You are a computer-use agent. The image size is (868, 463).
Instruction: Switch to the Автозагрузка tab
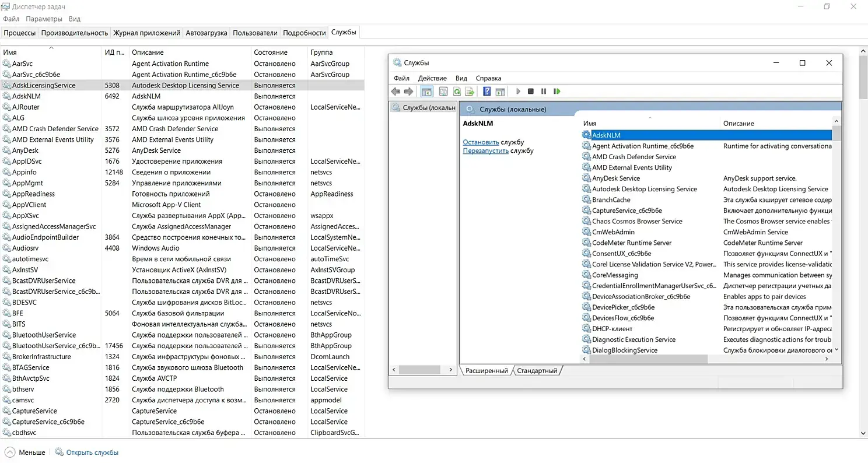click(206, 33)
